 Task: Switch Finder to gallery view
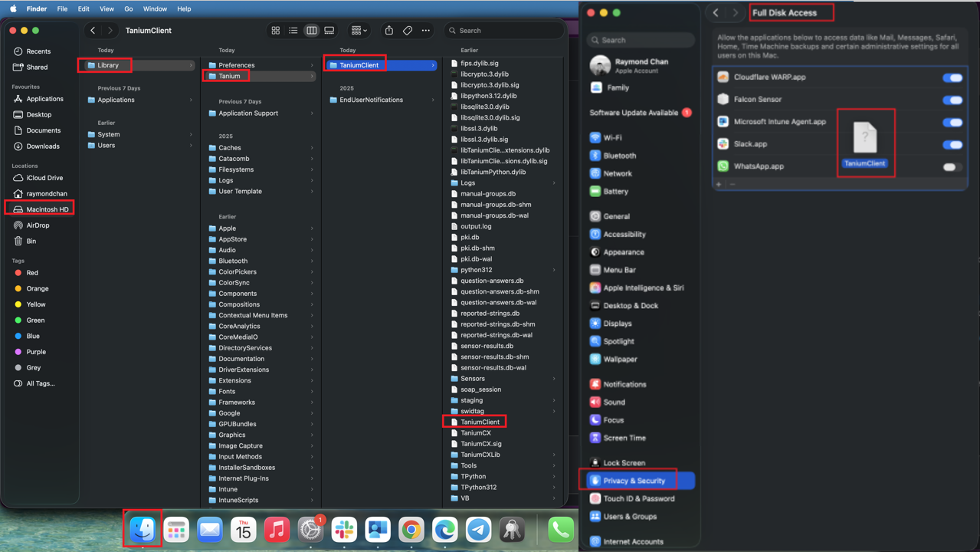(329, 31)
